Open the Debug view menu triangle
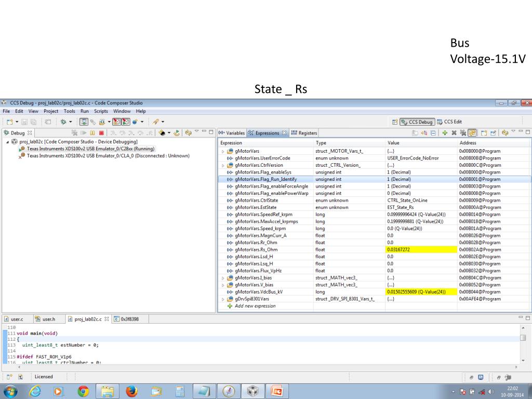Screen dimensions: 532x399 pyautogui.click(x=196, y=131)
